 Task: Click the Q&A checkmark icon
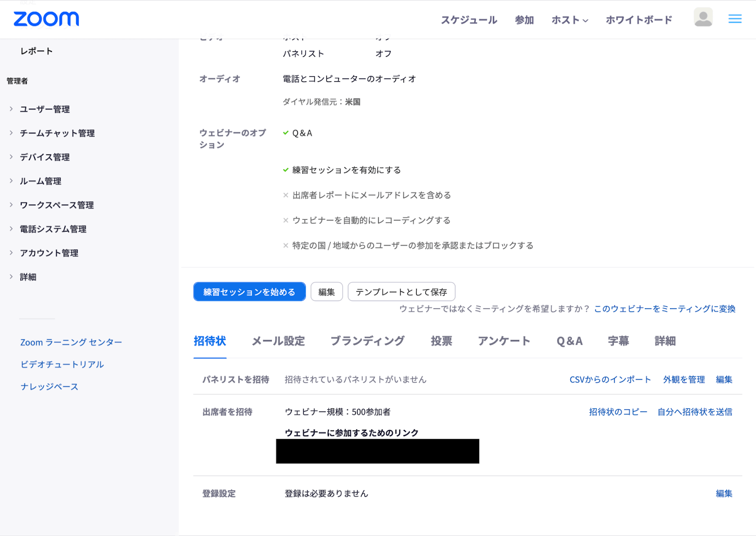285,133
